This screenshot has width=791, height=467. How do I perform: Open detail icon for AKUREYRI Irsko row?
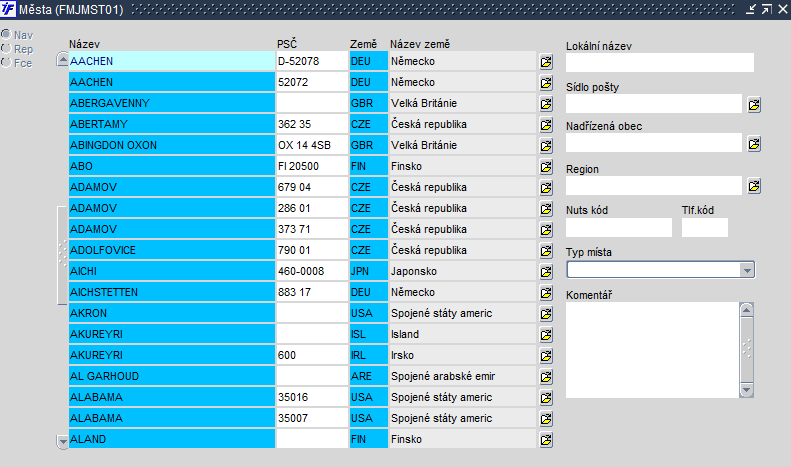546,356
